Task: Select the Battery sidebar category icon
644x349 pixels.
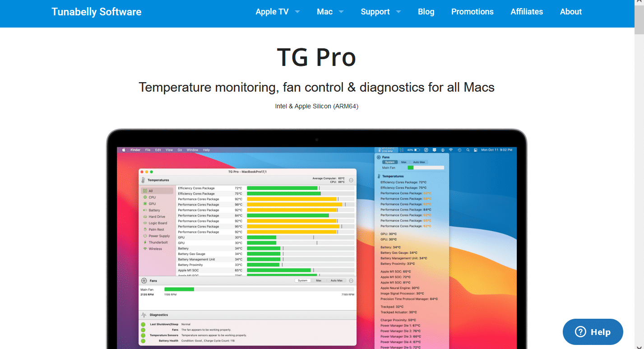Action: (x=145, y=210)
